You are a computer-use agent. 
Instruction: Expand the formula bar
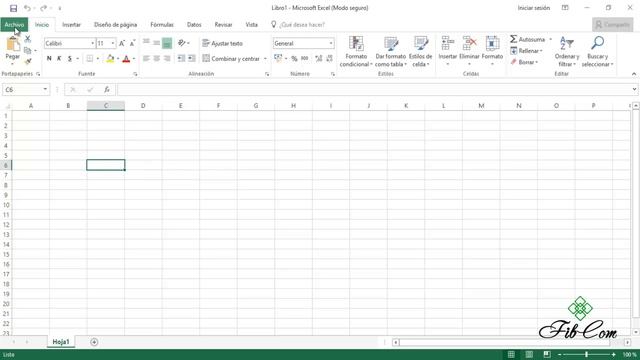[x=634, y=89]
